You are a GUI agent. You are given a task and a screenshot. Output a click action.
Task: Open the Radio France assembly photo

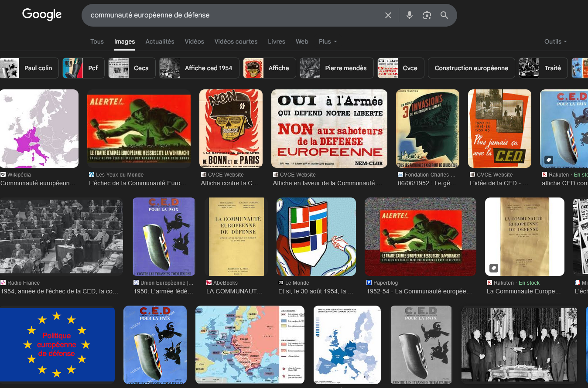pyautogui.click(x=62, y=237)
